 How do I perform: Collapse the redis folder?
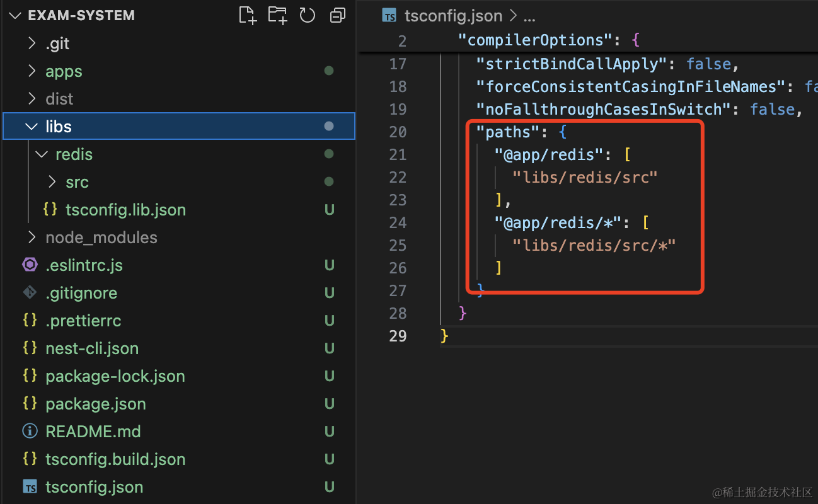click(x=74, y=154)
